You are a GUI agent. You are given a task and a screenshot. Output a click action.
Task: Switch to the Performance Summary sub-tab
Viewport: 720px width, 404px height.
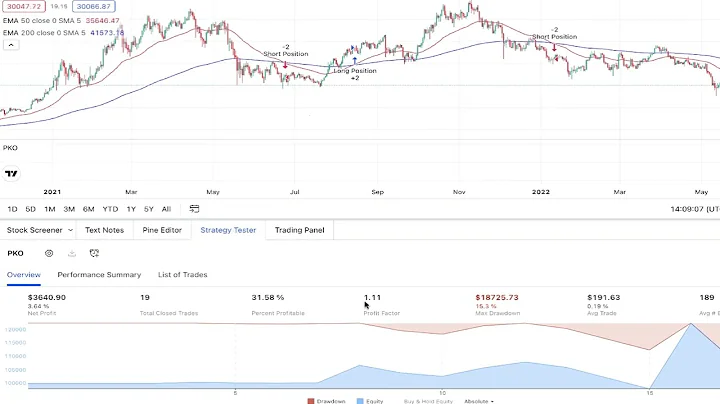99,275
